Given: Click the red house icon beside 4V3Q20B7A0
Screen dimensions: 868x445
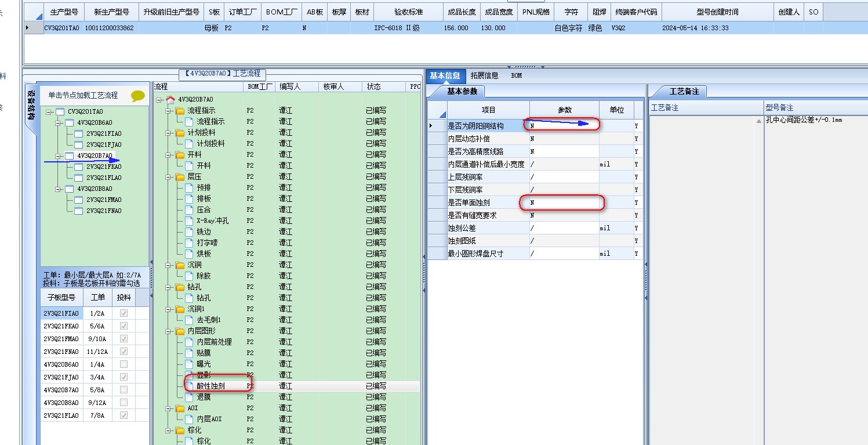Looking at the screenshot, I should (x=170, y=100).
